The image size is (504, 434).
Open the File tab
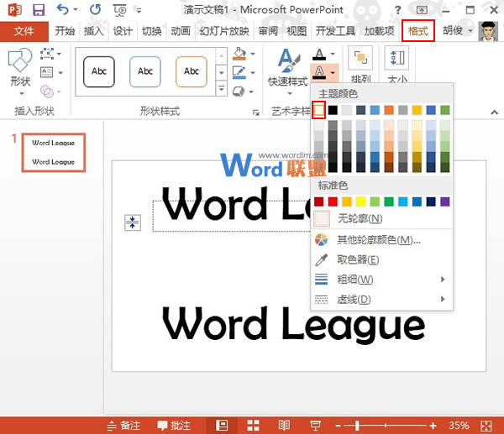24,31
